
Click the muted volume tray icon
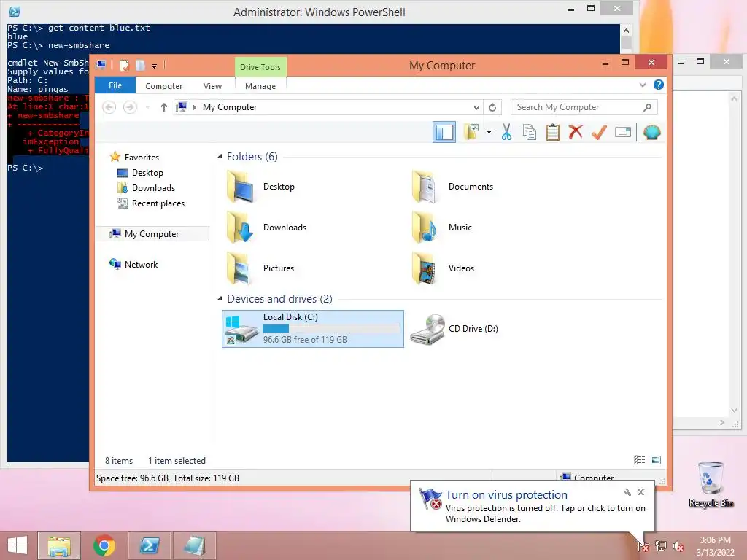pyautogui.click(x=678, y=546)
